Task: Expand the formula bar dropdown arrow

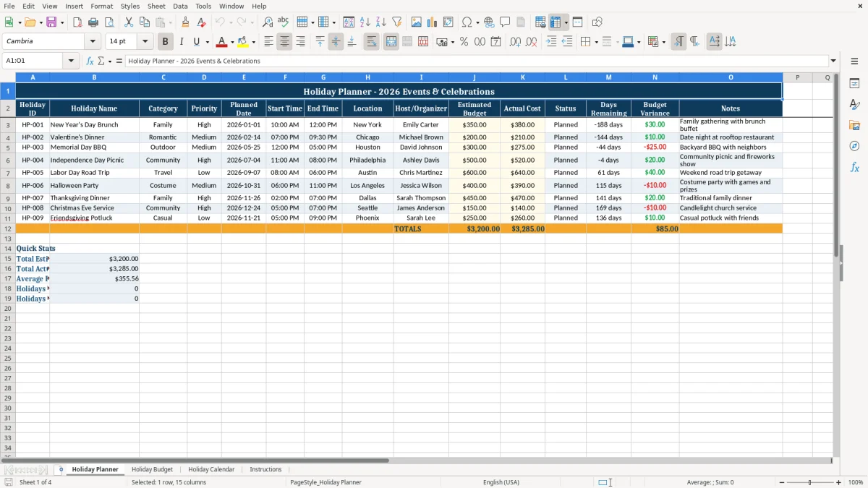Action: 833,61
